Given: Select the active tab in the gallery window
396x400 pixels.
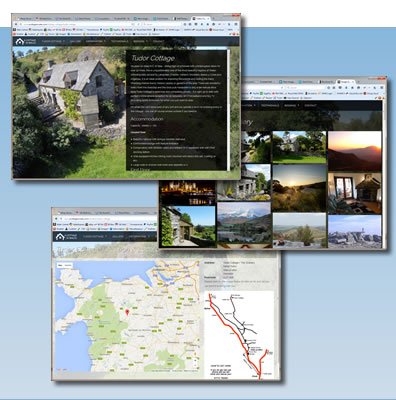Looking at the screenshot, I should pyautogui.click(x=346, y=81).
